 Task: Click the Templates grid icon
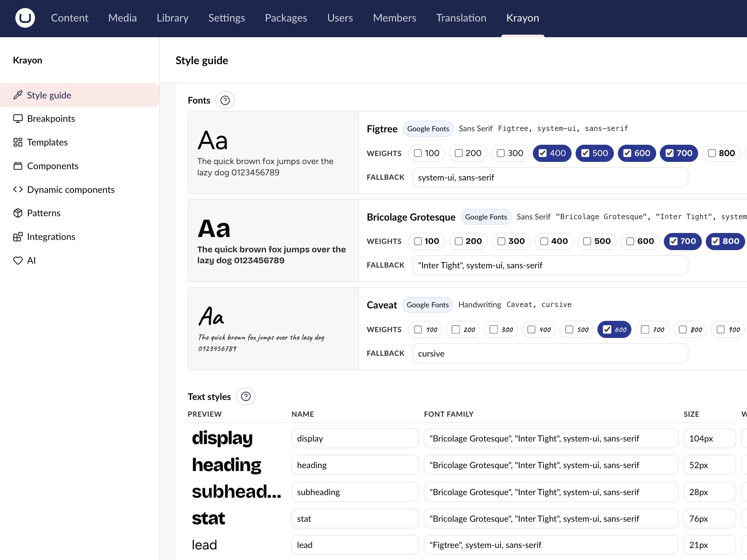tap(18, 142)
